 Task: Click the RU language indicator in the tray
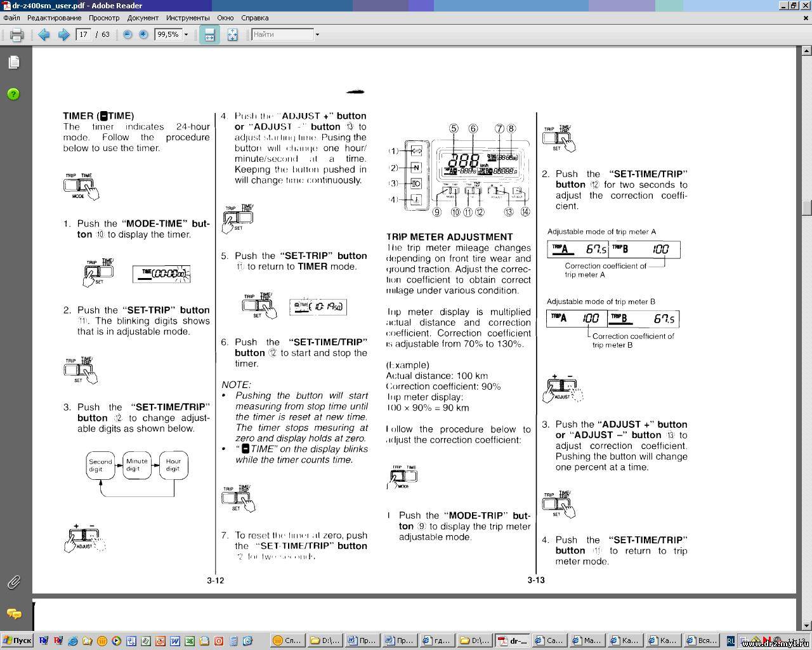click(731, 641)
